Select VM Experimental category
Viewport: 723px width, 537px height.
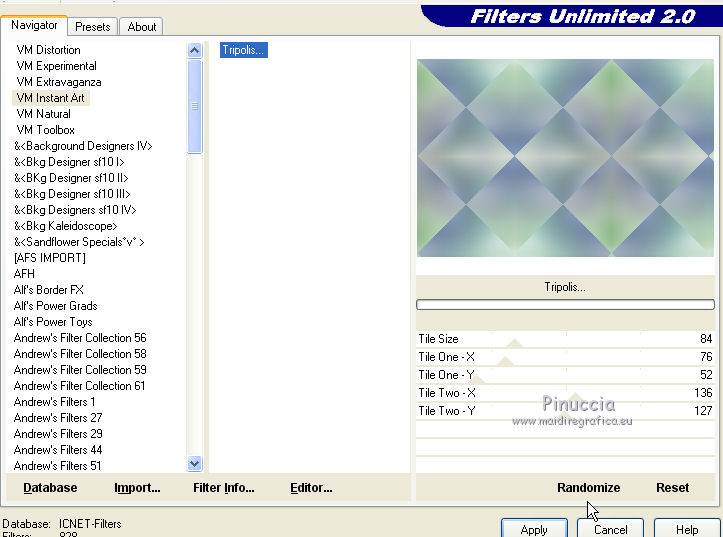pos(56,66)
